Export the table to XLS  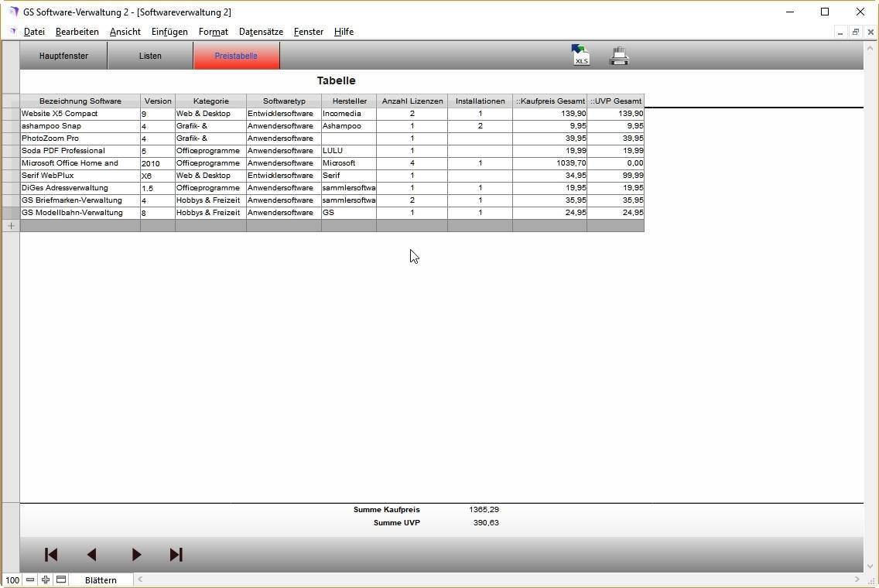(x=580, y=55)
